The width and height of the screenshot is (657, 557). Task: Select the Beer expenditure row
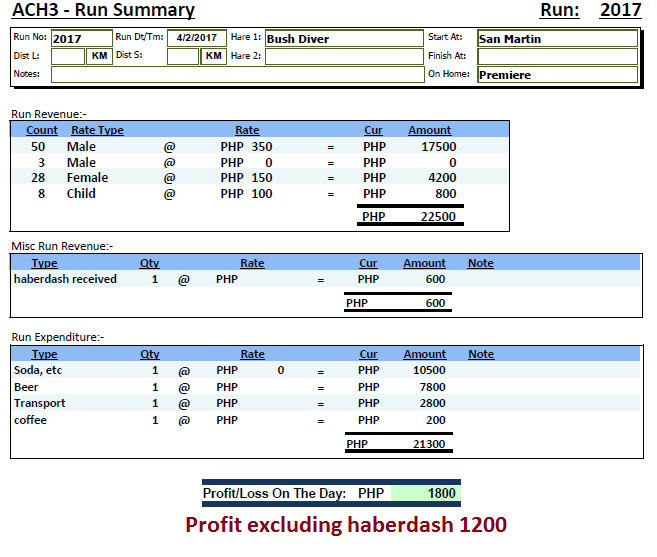pyautogui.click(x=26, y=387)
